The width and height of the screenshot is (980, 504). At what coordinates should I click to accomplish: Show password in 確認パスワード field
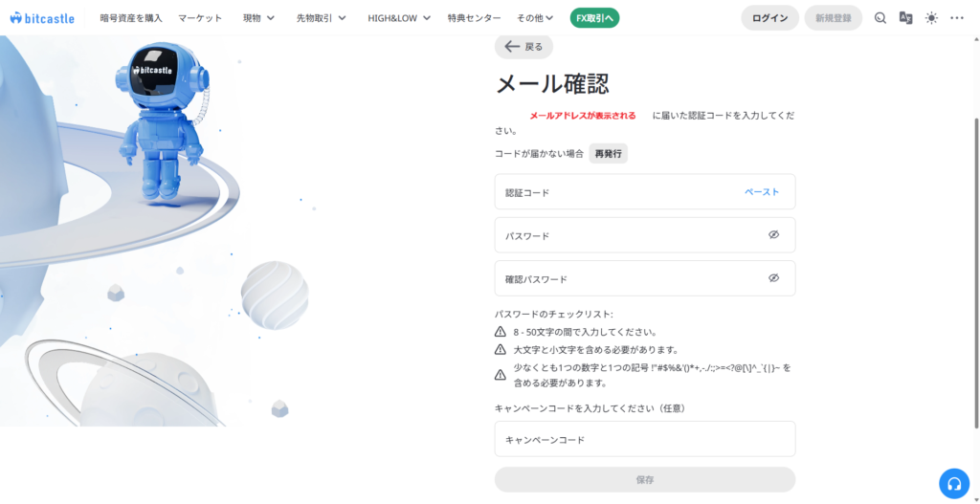(773, 278)
